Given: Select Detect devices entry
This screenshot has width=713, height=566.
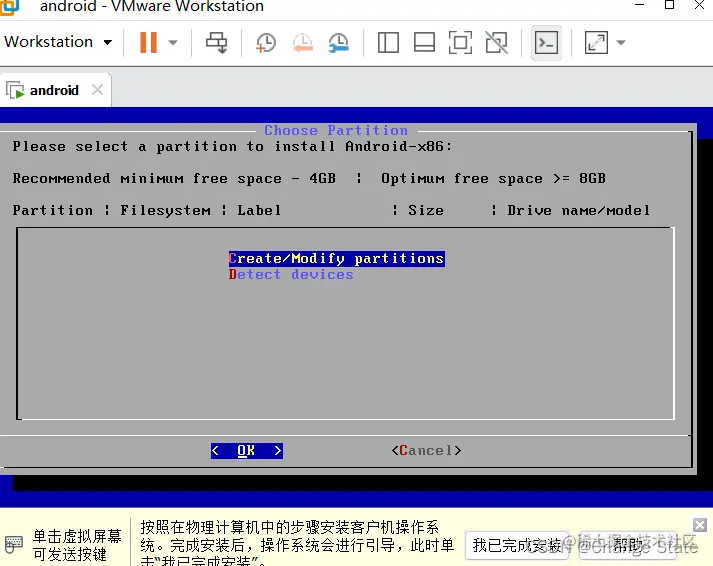Looking at the screenshot, I should [291, 275].
